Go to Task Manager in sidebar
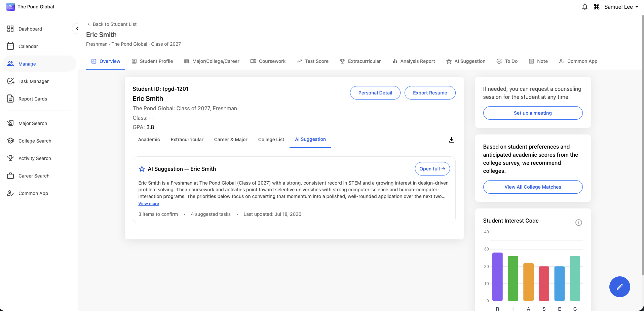Viewport: 644px width, 311px height. [x=39, y=81]
